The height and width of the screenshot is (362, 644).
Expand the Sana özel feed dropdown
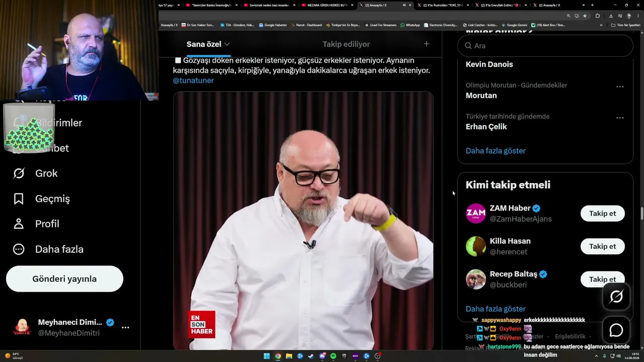click(227, 44)
